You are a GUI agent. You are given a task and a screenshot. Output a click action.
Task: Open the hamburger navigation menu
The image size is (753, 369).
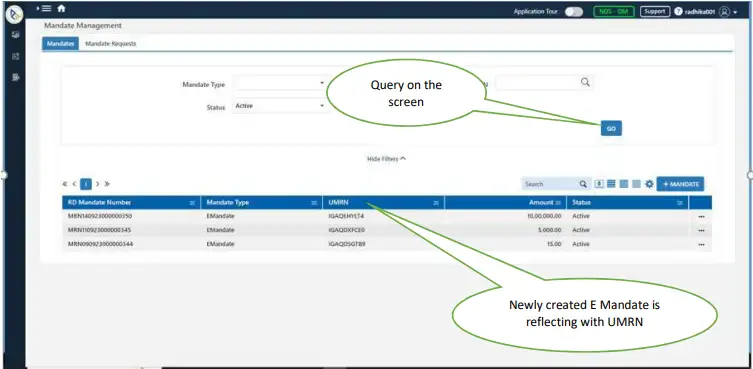pos(46,9)
